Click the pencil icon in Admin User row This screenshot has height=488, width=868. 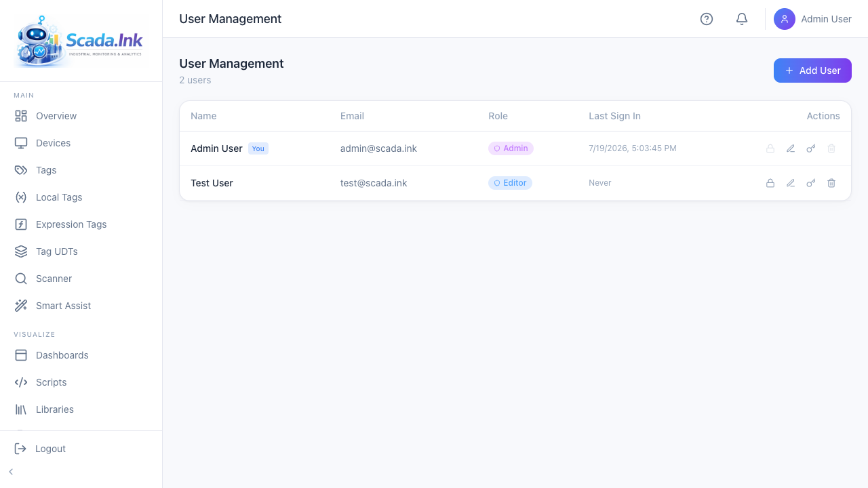(791, 148)
